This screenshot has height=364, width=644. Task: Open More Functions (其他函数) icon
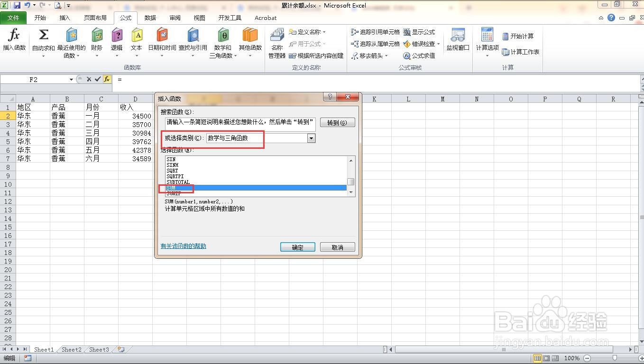coord(250,35)
